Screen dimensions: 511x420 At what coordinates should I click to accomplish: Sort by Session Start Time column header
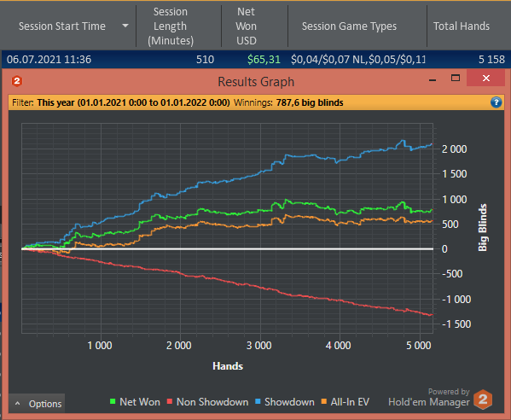coord(62,26)
